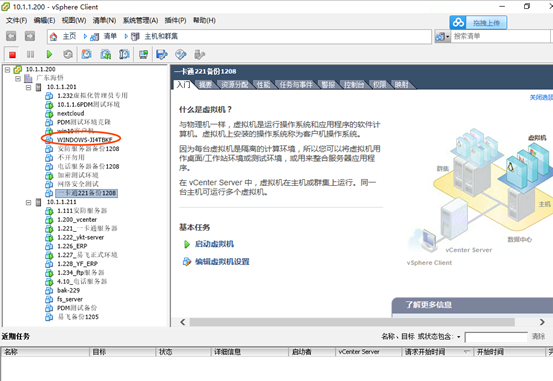Image resolution: width=553 pixels, height=381 pixels.
Task: Click the 启动虚拟机 link
Action: (214, 244)
